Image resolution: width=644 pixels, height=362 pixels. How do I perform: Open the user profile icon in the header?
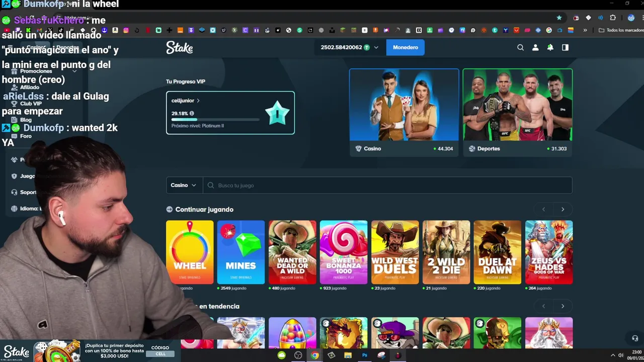click(535, 47)
